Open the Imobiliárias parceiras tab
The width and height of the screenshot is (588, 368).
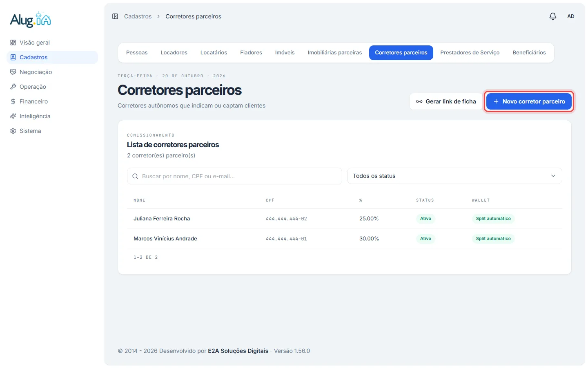(x=335, y=53)
